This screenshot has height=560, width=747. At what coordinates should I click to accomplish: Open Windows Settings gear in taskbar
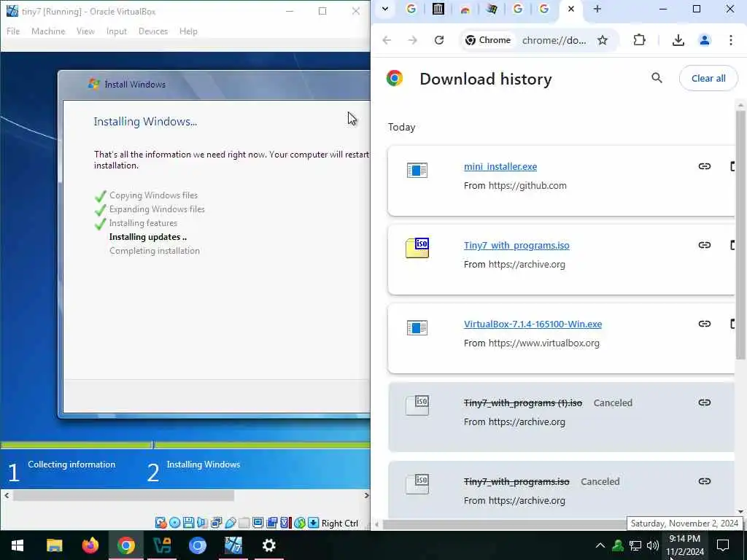pos(268,545)
